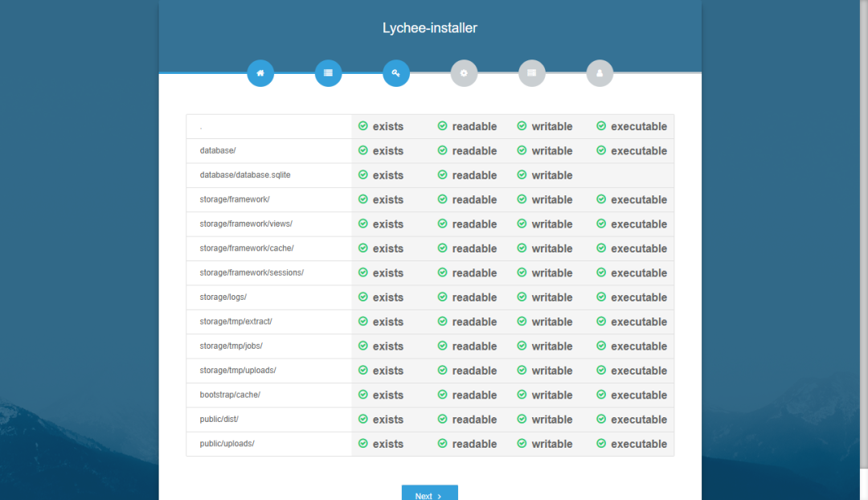The image size is (868, 500).
Task: Select the 'storage/tmp/extract/' path text
Action: [x=235, y=322]
